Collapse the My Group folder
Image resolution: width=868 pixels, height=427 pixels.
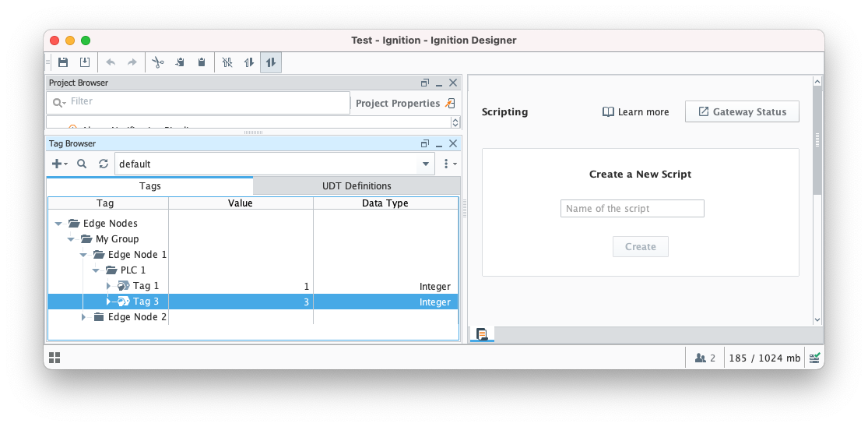pyautogui.click(x=71, y=239)
